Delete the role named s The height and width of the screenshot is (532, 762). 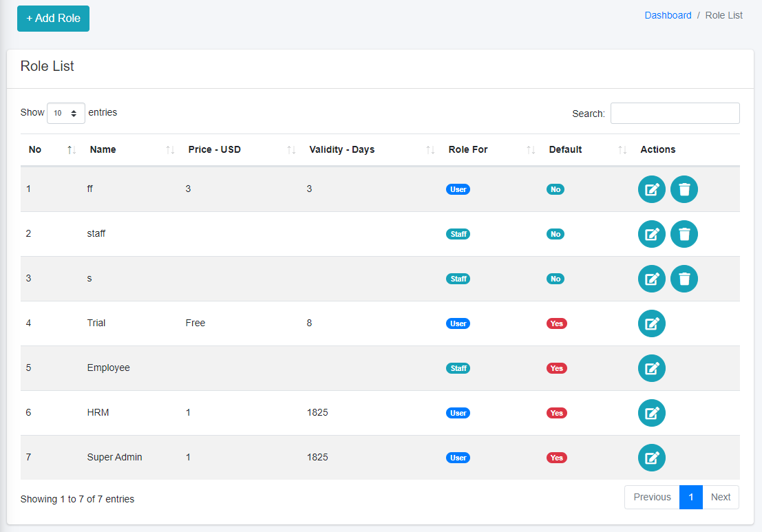point(684,279)
